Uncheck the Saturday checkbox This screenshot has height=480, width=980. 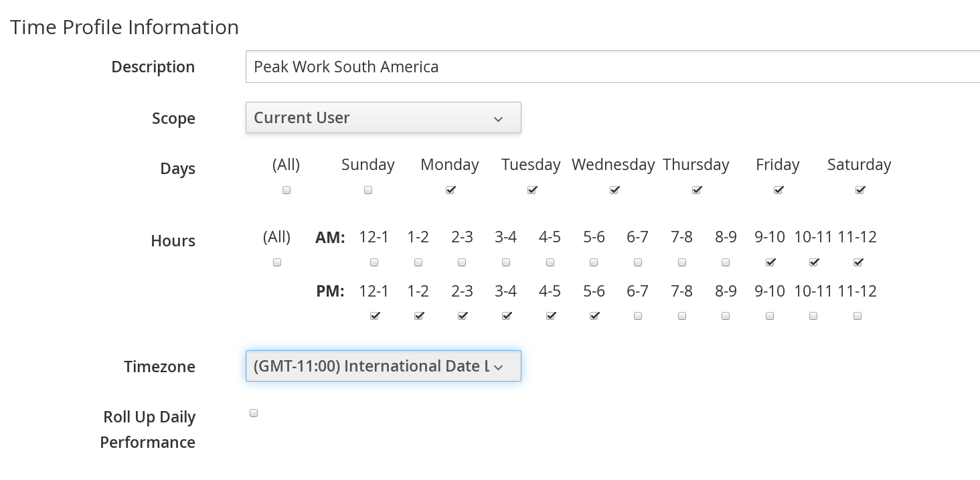pyautogui.click(x=860, y=190)
